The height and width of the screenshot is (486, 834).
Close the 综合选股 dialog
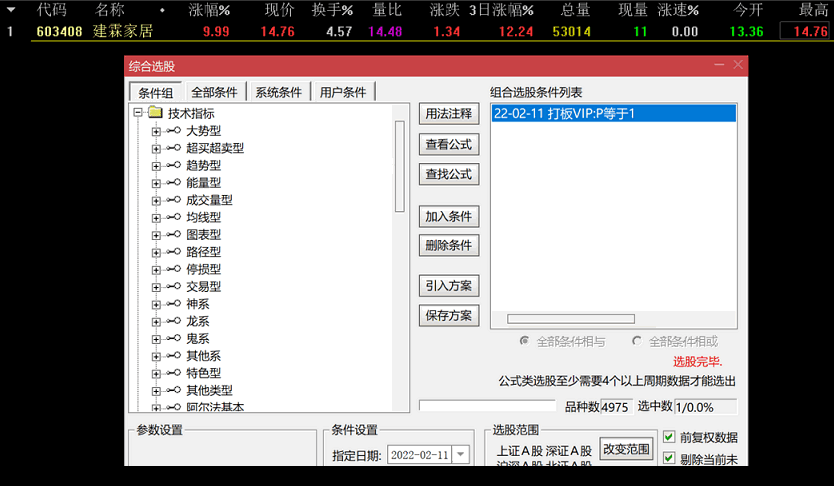[738, 65]
